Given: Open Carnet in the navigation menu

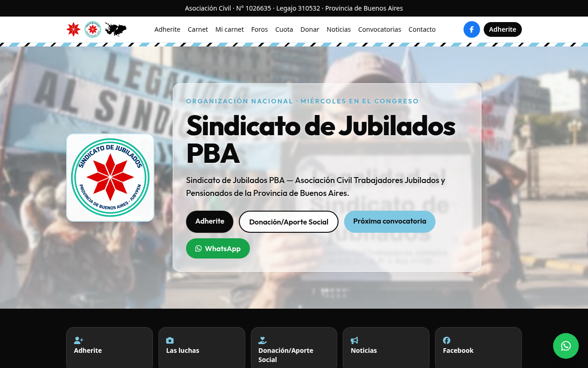Looking at the screenshot, I should click(x=198, y=29).
